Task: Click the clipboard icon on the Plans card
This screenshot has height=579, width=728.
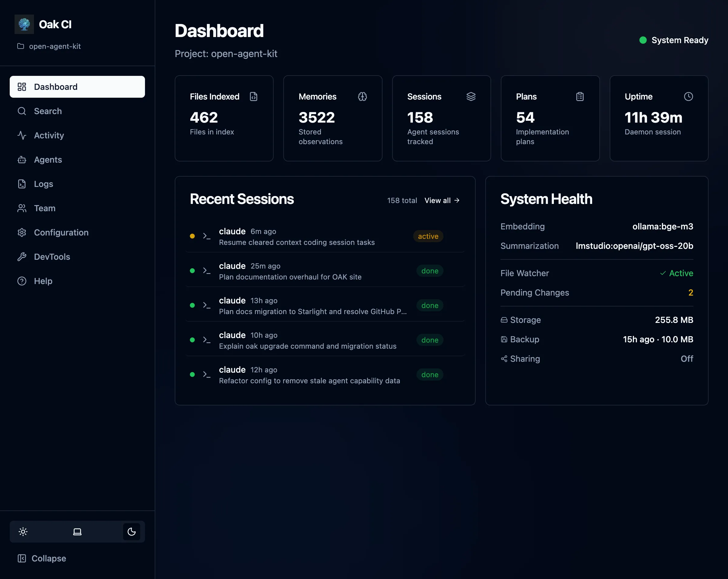Action: (x=579, y=96)
